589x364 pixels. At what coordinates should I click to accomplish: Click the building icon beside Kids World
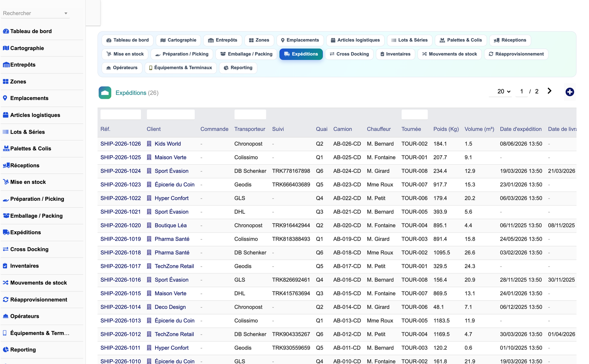(149, 144)
